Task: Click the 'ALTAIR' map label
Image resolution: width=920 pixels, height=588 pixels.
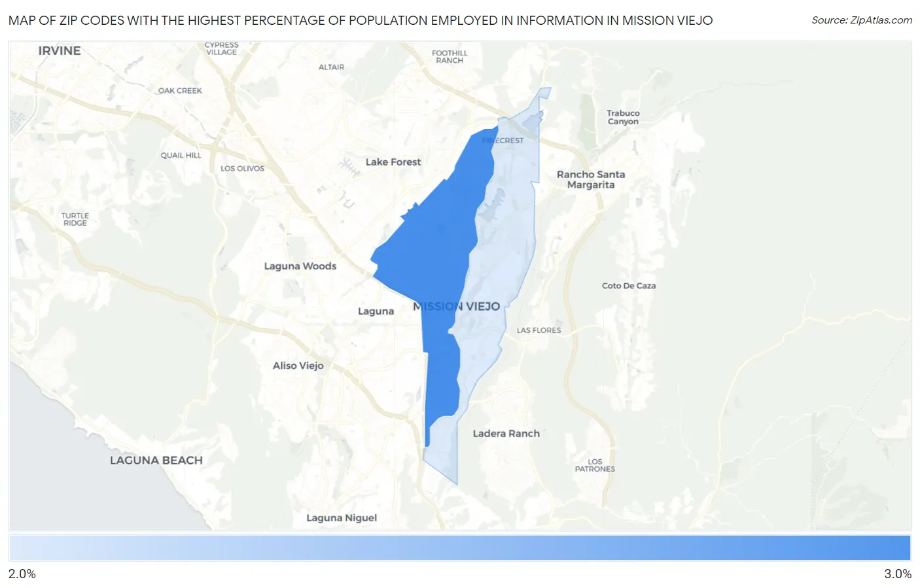Action: [x=331, y=67]
